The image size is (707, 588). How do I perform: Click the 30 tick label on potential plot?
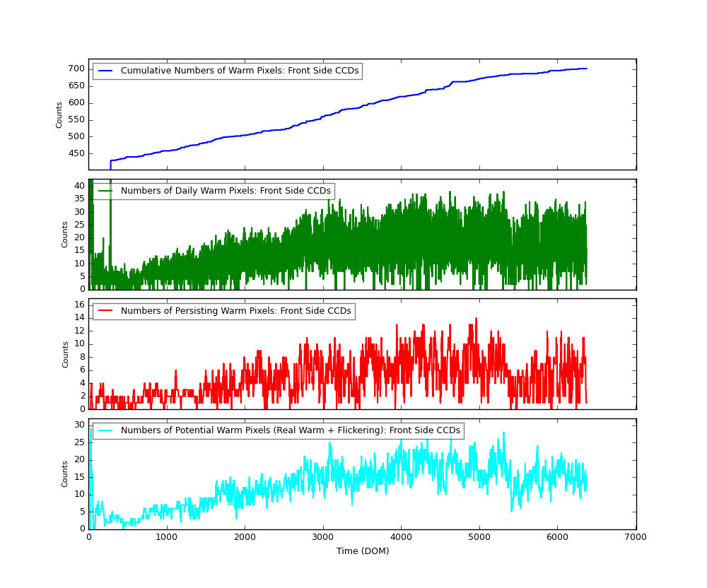[79, 425]
